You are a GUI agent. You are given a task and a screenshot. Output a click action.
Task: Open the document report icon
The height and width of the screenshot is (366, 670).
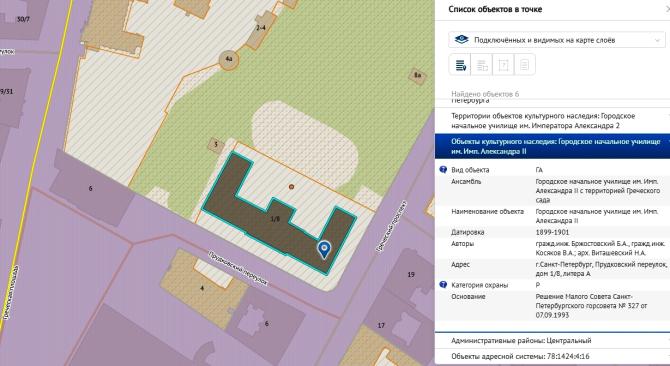[x=525, y=65]
